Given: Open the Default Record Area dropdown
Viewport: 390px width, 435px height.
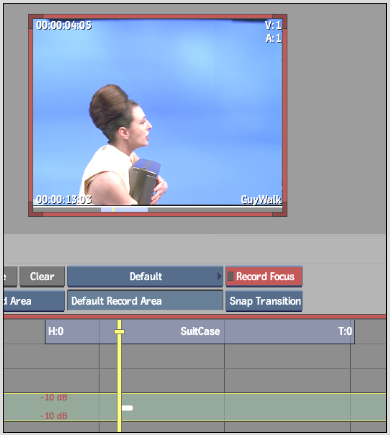Looking at the screenshot, I should point(145,301).
